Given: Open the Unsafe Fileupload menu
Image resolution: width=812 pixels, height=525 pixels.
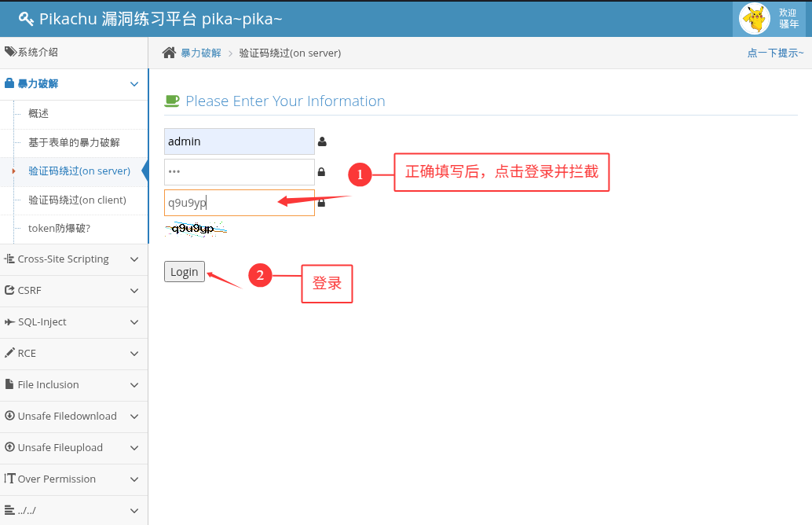Looking at the screenshot, I should tap(74, 448).
